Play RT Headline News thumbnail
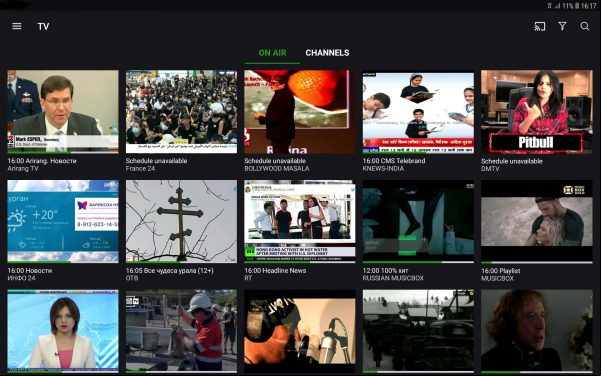The width and height of the screenshot is (601, 376). coord(300,222)
